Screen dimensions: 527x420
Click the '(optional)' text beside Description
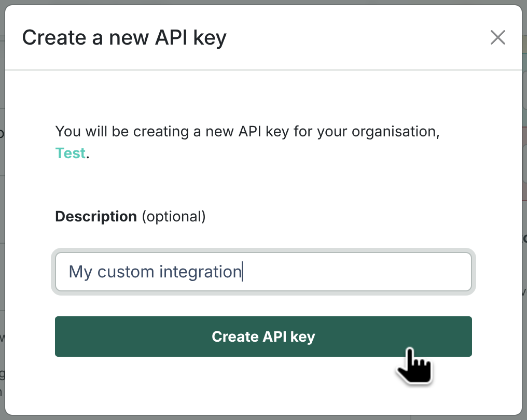point(174,216)
